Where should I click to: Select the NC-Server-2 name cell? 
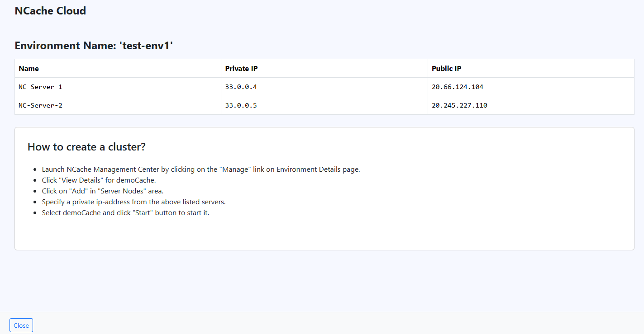118,105
